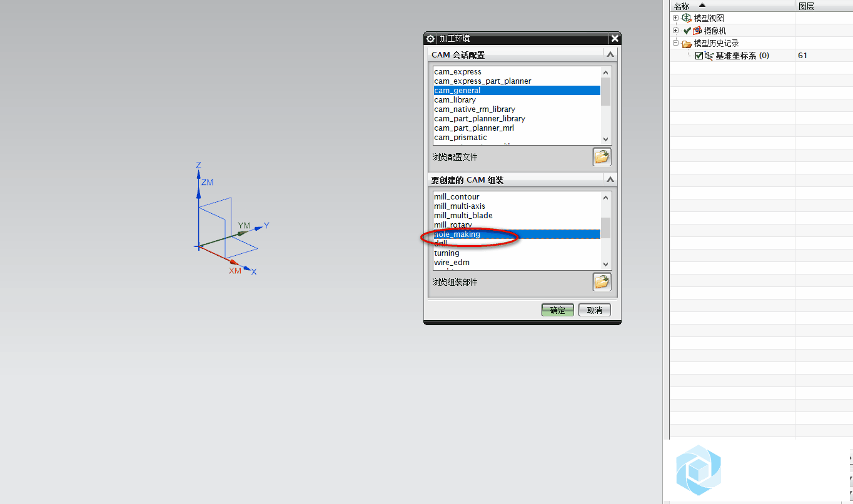Open the 浏览配置文件 folder browse icon

coord(602,157)
